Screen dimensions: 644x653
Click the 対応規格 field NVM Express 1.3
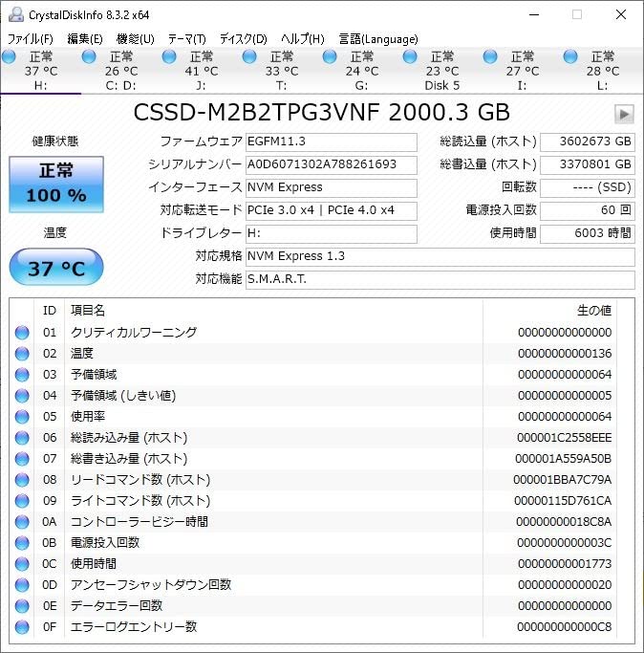click(440, 256)
